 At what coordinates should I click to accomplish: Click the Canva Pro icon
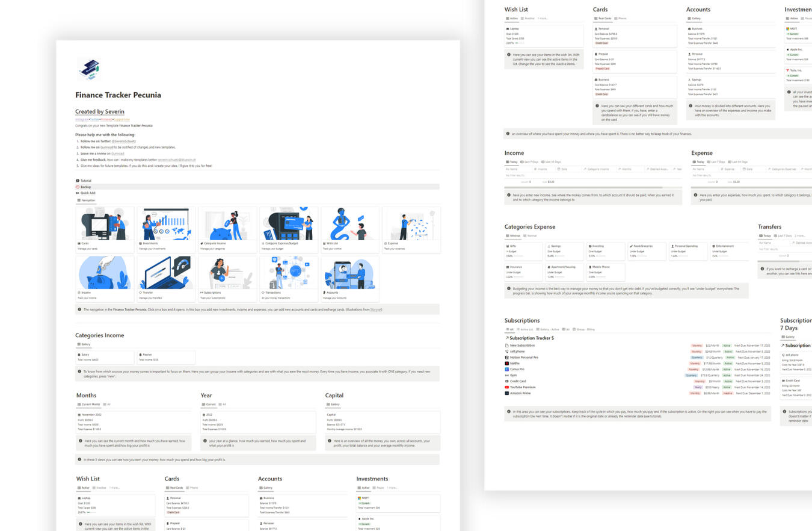click(507, 369)
